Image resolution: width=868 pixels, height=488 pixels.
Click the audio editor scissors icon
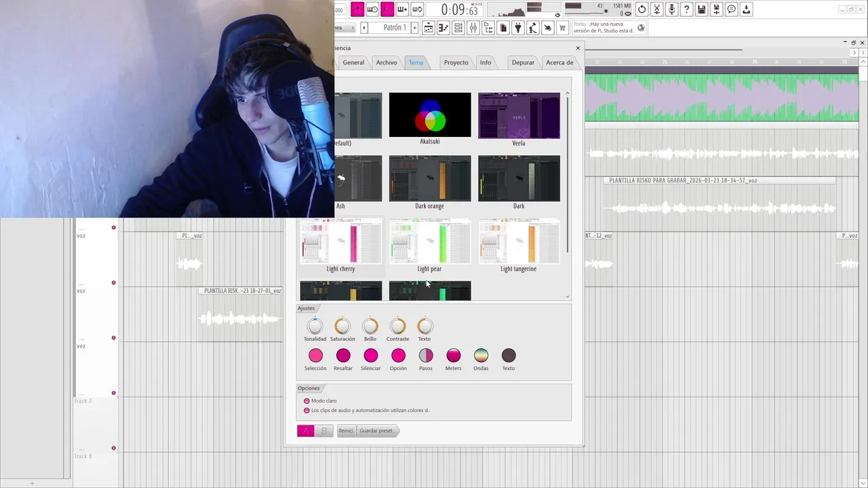pos(656,9)
